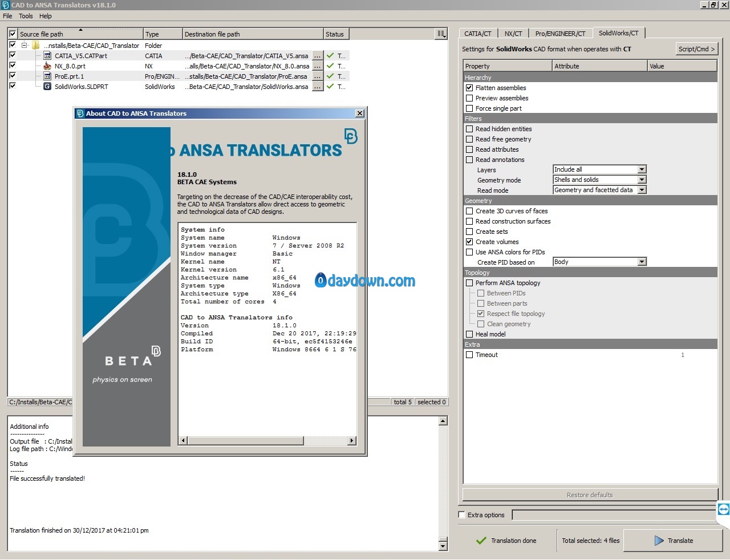
Task: Click the NX_8.0.prt file icon
Action: tap(47, 66)
